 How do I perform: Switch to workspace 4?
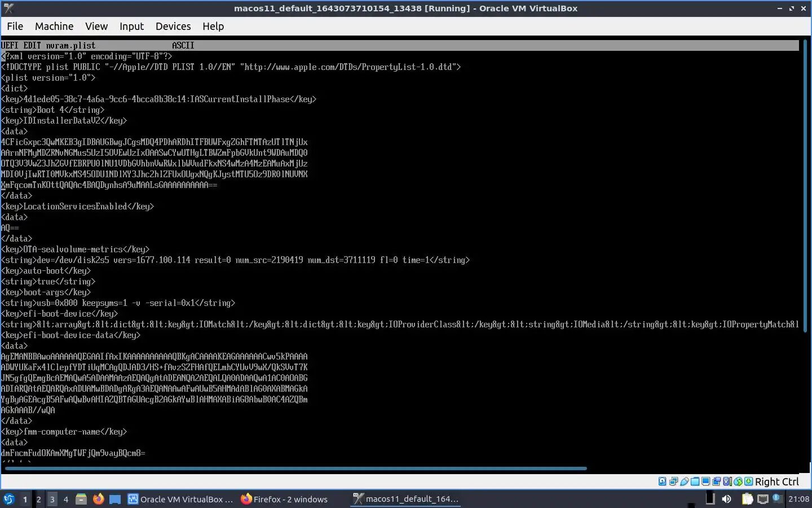pos(65,499)
